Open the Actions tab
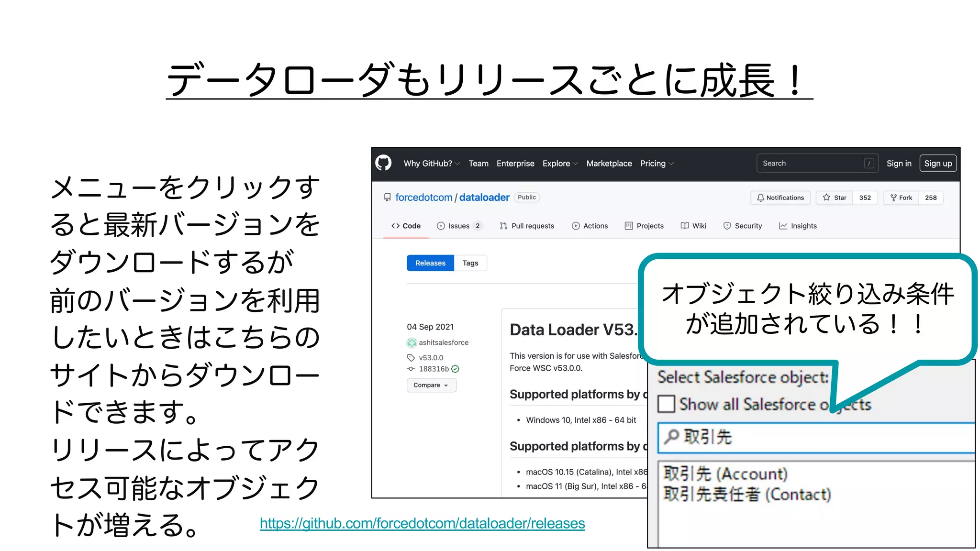980x551 pixels. pyautogui.click(x=590, y=226)
